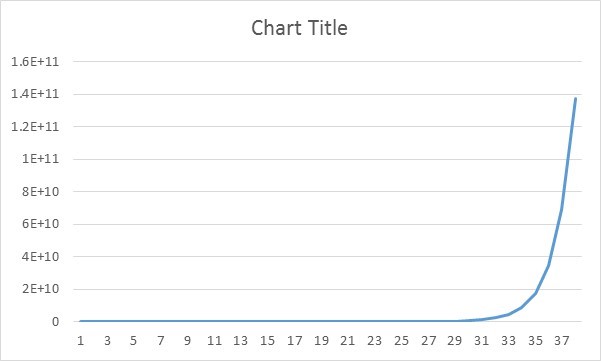Select the Chart Title text
This screenshot has height=361, width=601.
point(299,28)
